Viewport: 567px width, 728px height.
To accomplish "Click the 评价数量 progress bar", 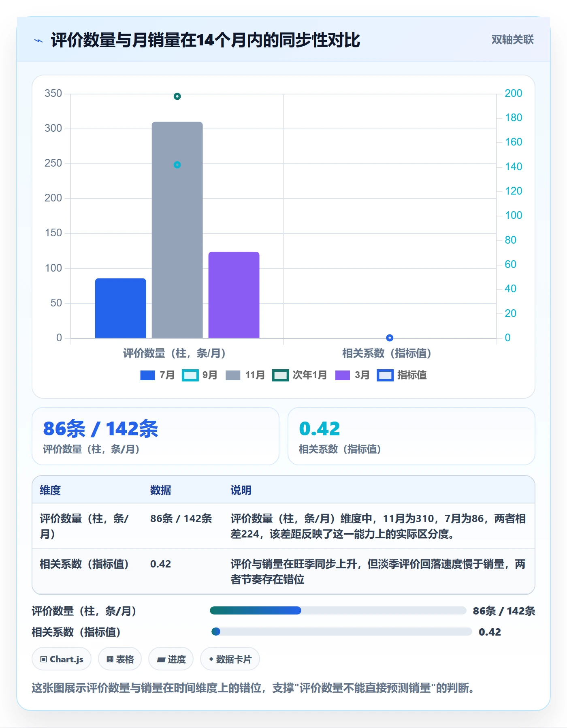I will point(338,610).
